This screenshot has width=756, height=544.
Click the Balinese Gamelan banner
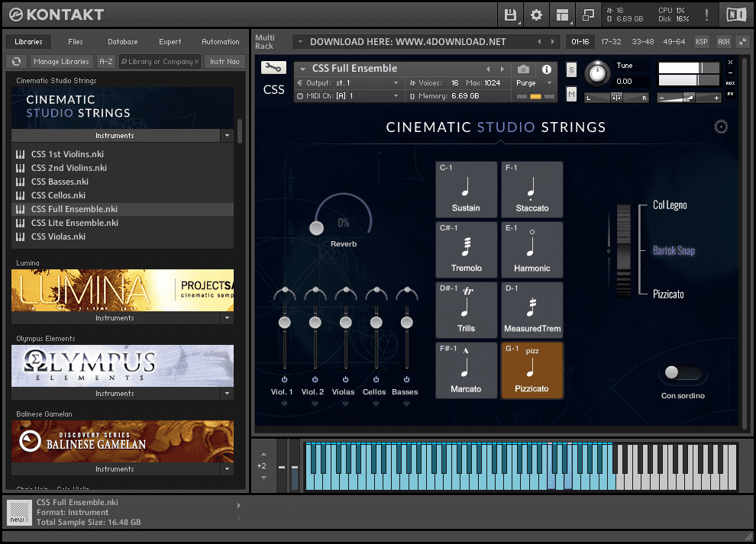pos(122,441)
